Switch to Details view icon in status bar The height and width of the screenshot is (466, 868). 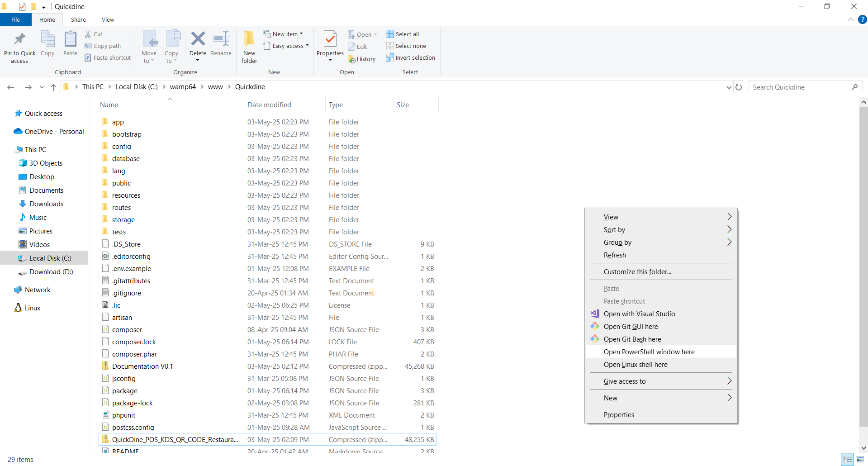pyautogui.click(x=848, y=459)
